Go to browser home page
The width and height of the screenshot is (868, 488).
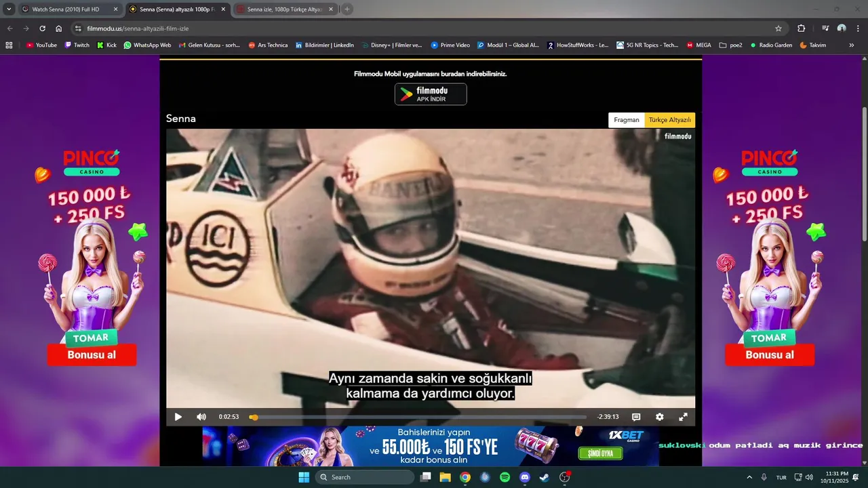[58, 28]
